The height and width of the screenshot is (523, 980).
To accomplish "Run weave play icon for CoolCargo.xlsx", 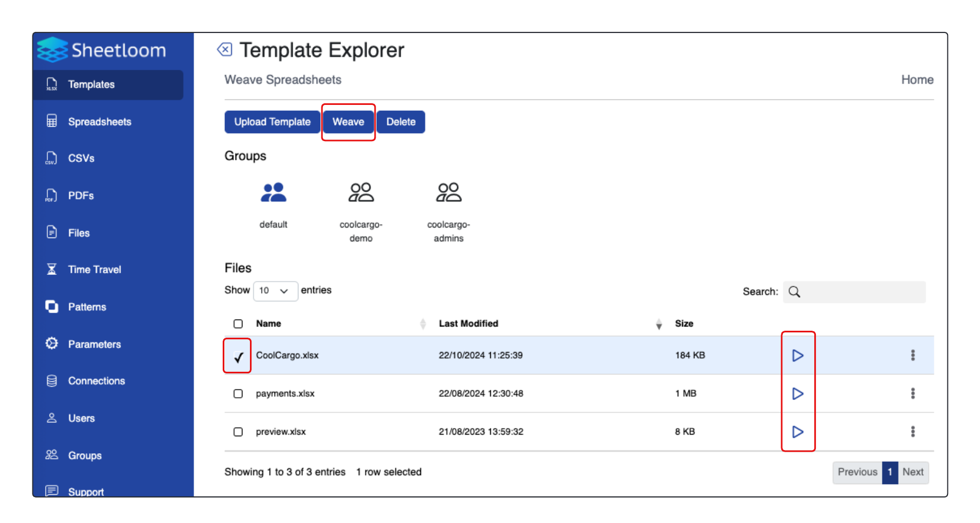I will point(798,355).
